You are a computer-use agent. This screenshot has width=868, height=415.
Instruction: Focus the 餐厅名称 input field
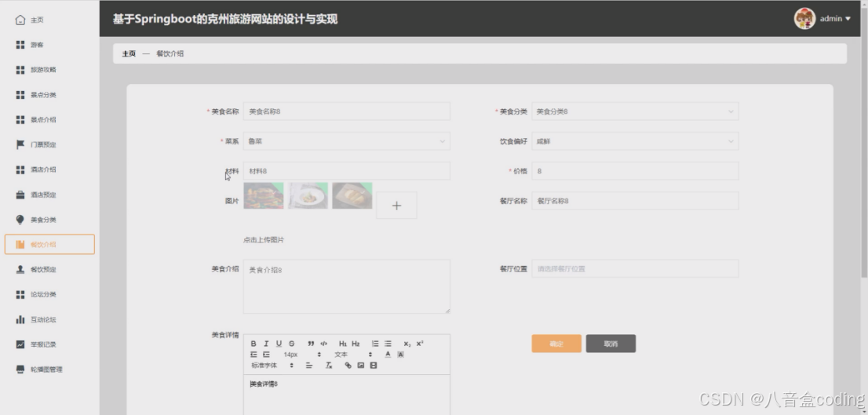635,201
